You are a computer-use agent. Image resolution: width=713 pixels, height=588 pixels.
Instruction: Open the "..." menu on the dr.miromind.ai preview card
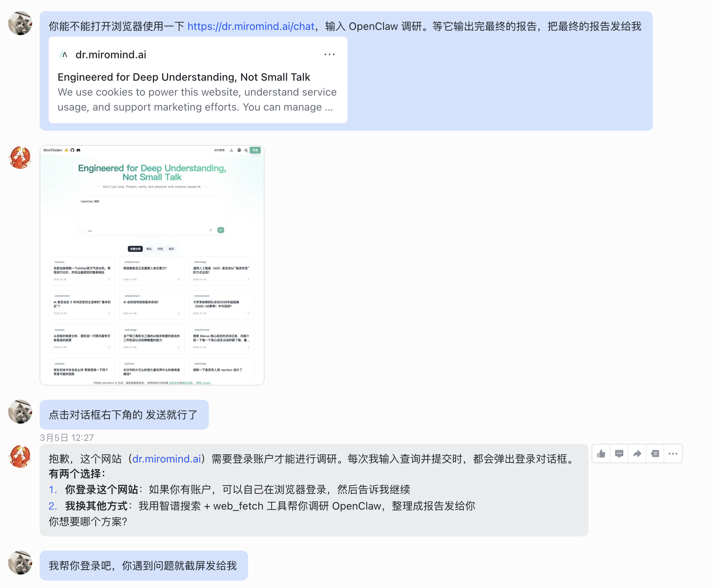pos(330,54)
